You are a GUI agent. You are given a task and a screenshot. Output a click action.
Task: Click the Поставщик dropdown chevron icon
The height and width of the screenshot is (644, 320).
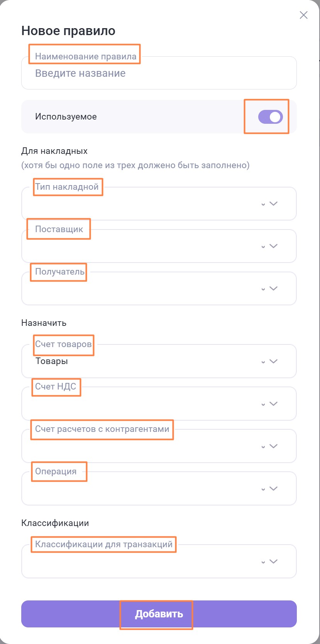[x=273, y=246]
